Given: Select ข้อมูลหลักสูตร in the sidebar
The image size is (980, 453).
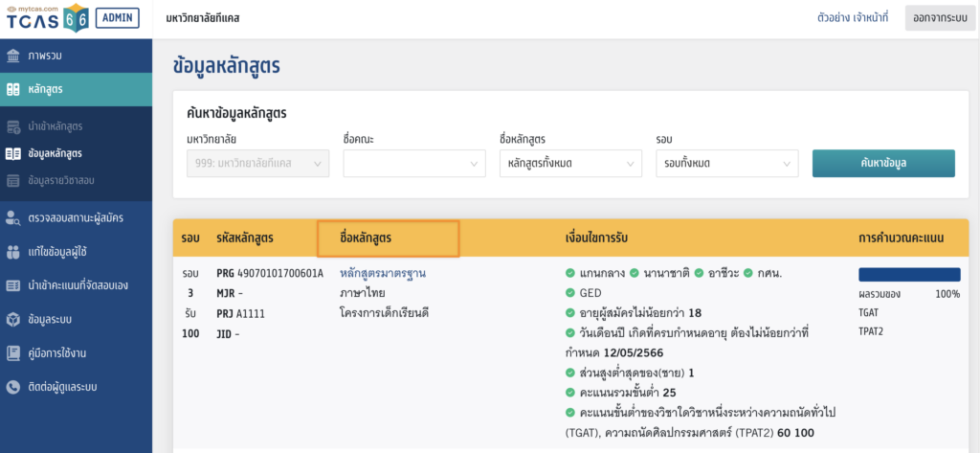Looking at the screenshot, I should [55, 153].
